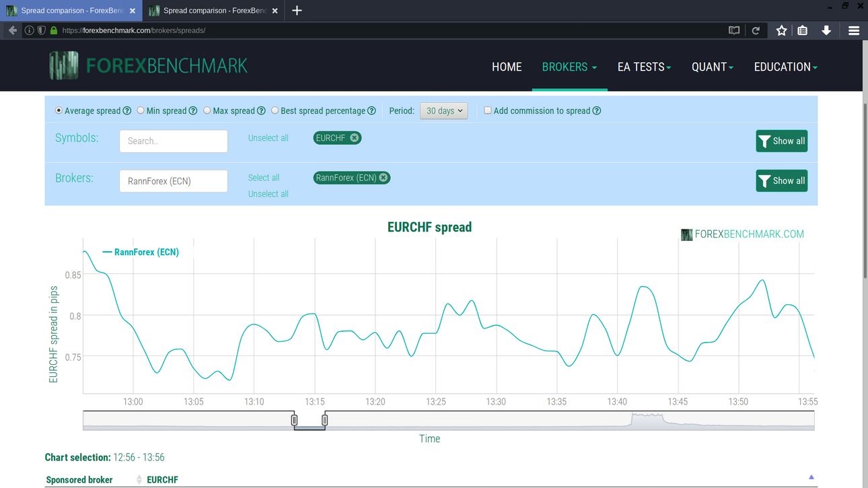This screenshot has width=868, height=488.
Task: Open browser hamburger menu
Action: pyautogui.click(x=854, y=30)
